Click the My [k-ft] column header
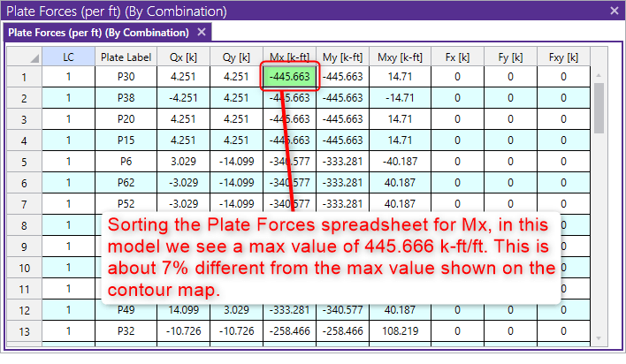Screen dimensions: 626x364 [x=342, y=57]
